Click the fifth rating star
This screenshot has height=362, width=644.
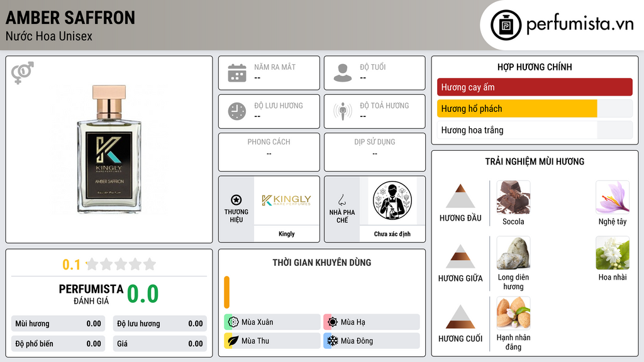click(150, 264)
